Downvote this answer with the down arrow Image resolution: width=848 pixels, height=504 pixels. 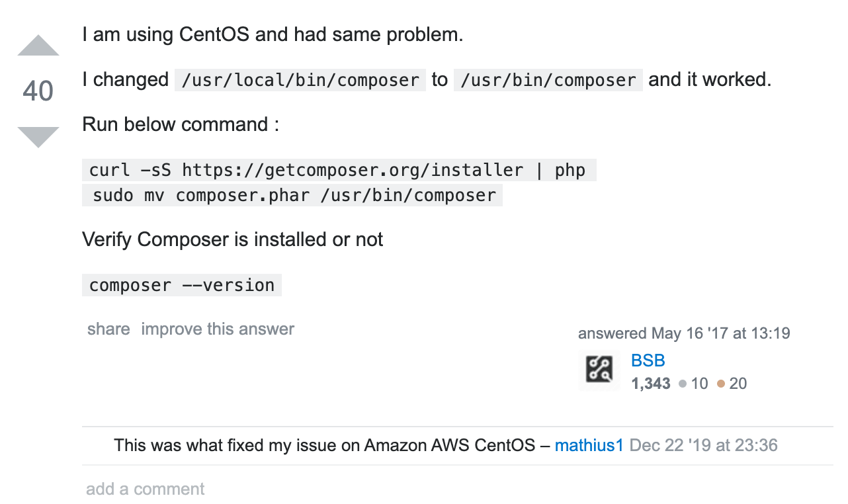38,137
